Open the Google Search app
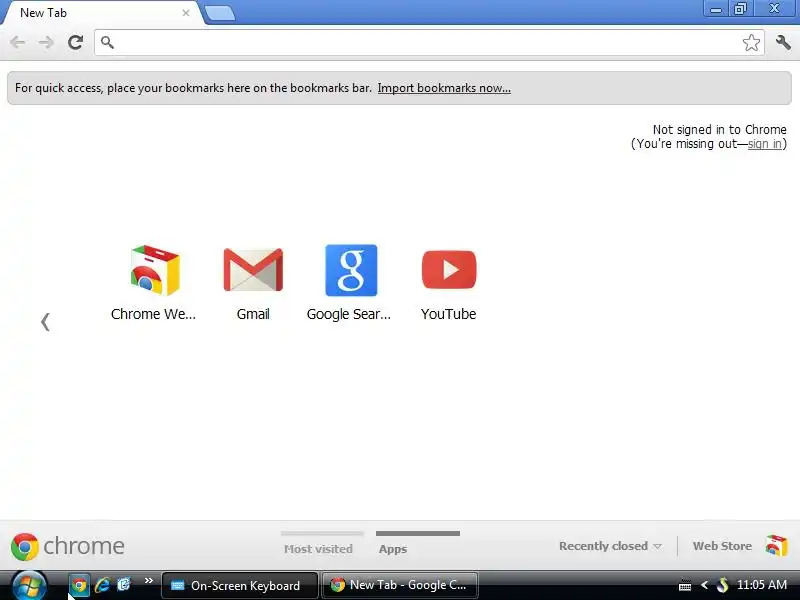 [x=349, y=283]
